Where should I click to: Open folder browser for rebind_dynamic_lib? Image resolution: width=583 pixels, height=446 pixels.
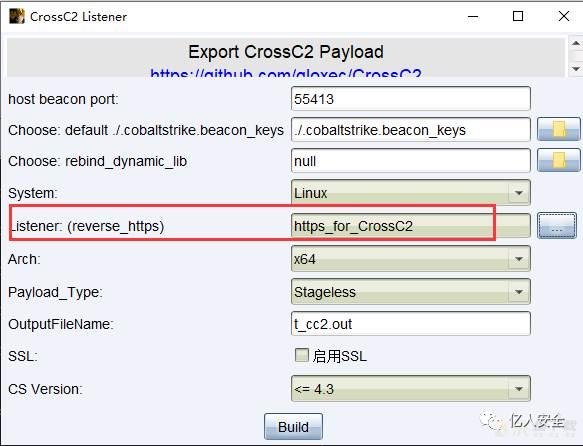(x=558, y=160)
